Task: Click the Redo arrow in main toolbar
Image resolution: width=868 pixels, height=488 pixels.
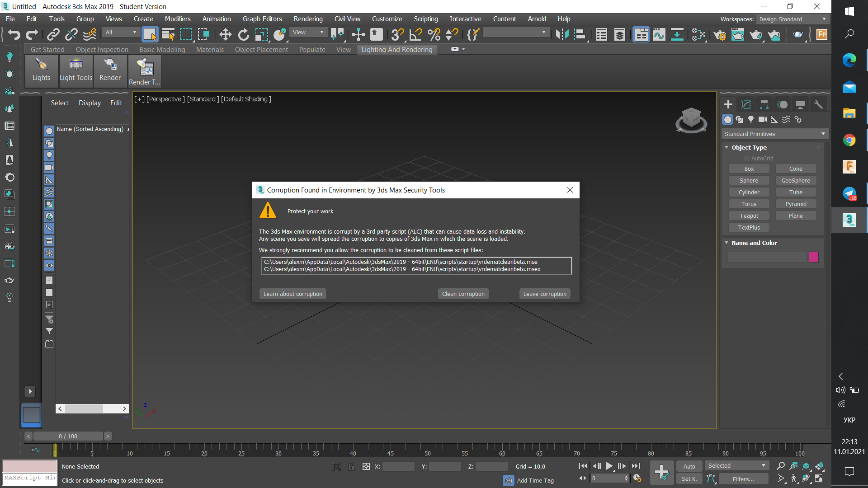Action: point(32,34)
